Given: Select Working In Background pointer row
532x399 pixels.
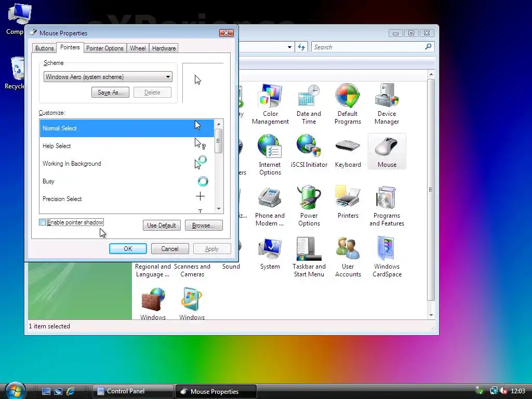Looking at the screenshot, I should click(127, 164).
